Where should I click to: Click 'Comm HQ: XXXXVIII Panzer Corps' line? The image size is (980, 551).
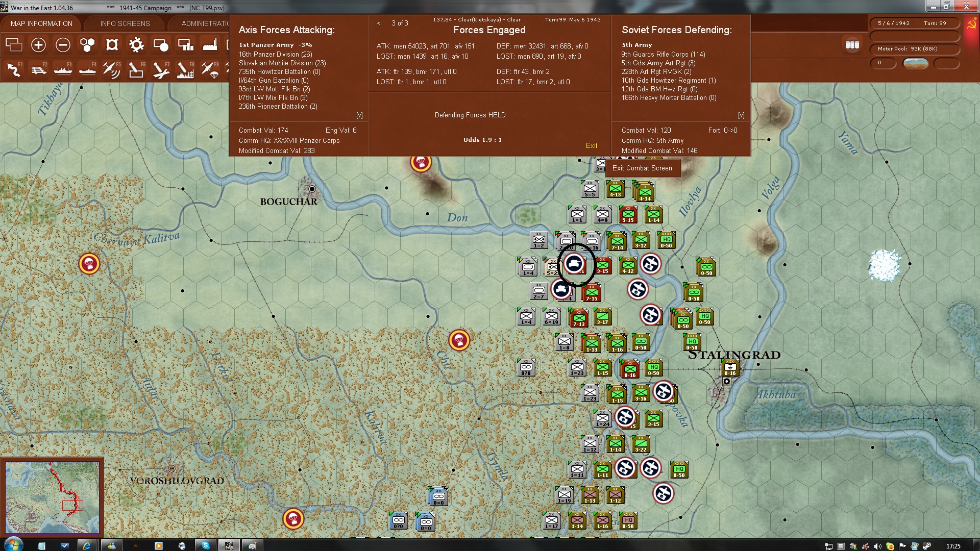(289, 141)
